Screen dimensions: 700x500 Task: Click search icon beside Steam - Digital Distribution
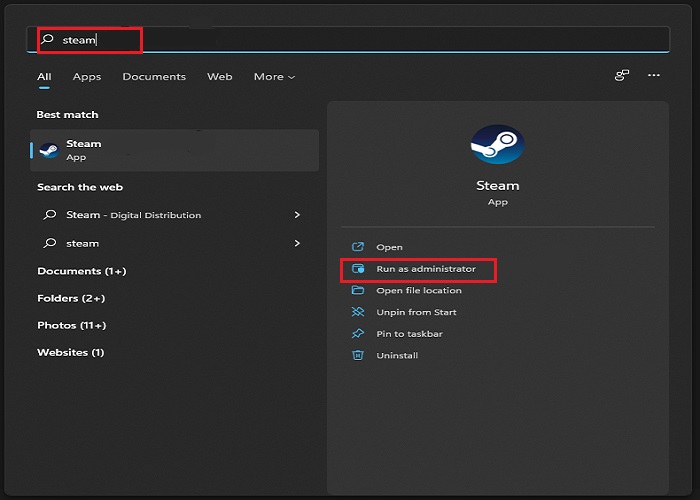[50, 215]
